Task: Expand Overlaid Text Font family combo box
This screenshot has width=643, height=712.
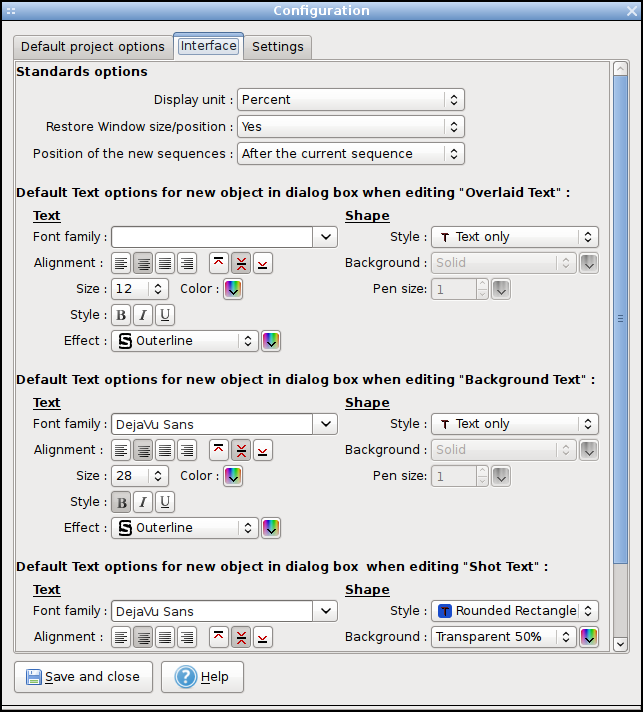Action: (325, 237)
